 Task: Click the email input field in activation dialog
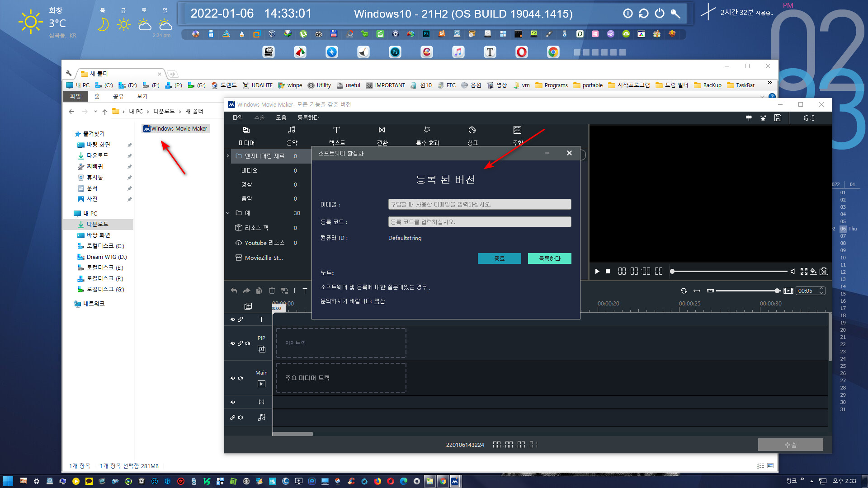(x=479, y=204)
